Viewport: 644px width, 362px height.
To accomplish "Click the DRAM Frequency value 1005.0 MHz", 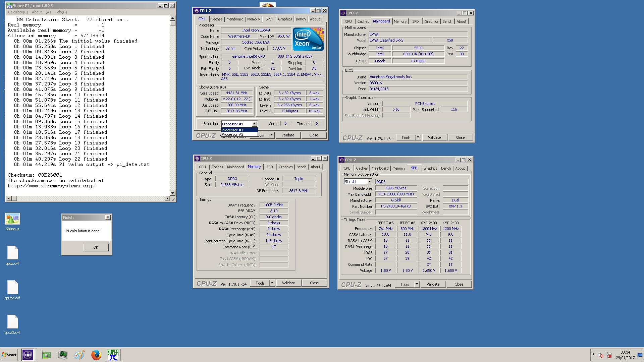I will pyautogui.click(x=273, y=205).
